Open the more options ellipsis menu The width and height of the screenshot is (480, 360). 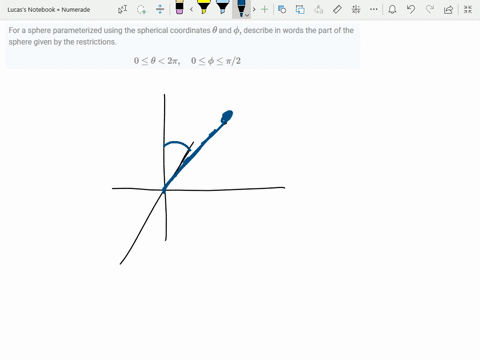tap(374, 9)
